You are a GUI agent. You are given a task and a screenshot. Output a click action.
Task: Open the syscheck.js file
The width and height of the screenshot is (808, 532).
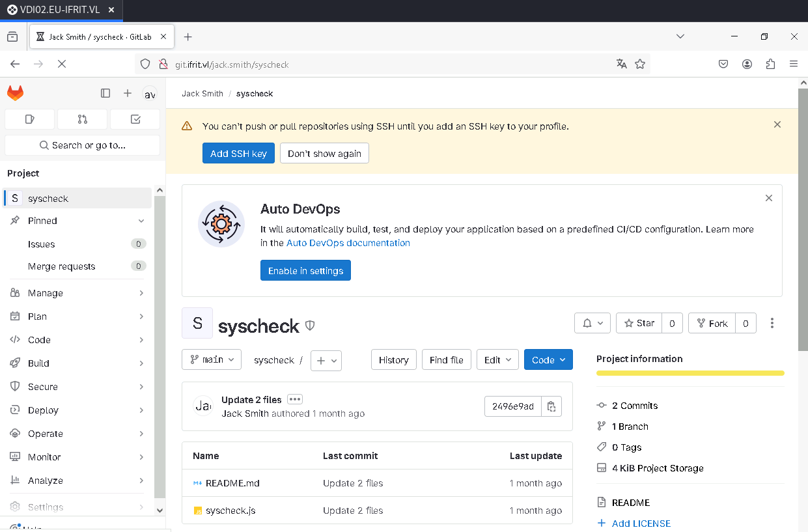coord(230,511)
